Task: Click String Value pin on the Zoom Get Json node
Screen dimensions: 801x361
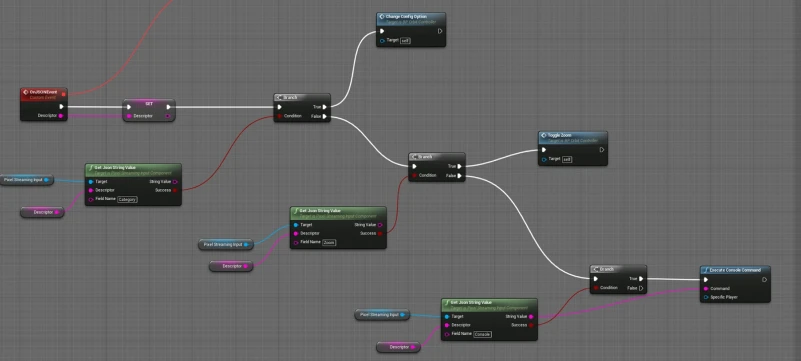Action: (x=380, y=225)
